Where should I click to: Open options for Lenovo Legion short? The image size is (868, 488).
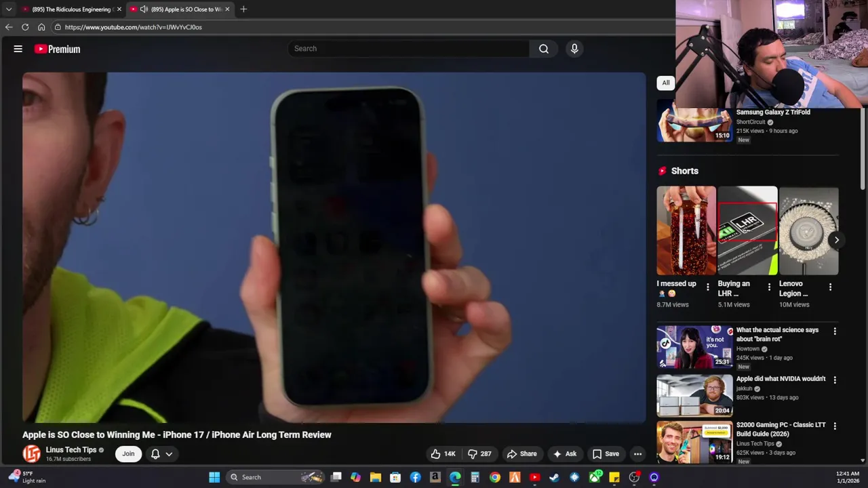coord(830,287)
